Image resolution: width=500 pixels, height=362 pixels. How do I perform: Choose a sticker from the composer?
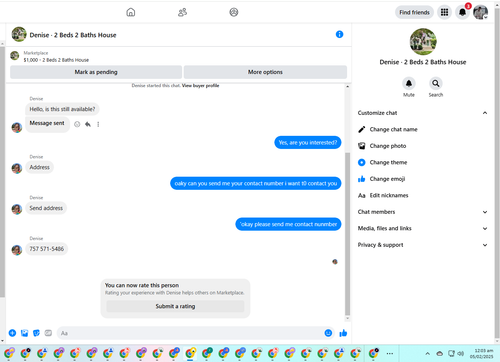point(36,333)
